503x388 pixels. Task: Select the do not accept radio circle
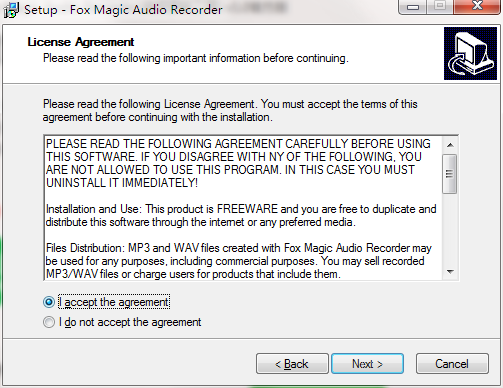pyautogui.click(x=49, y=322)
